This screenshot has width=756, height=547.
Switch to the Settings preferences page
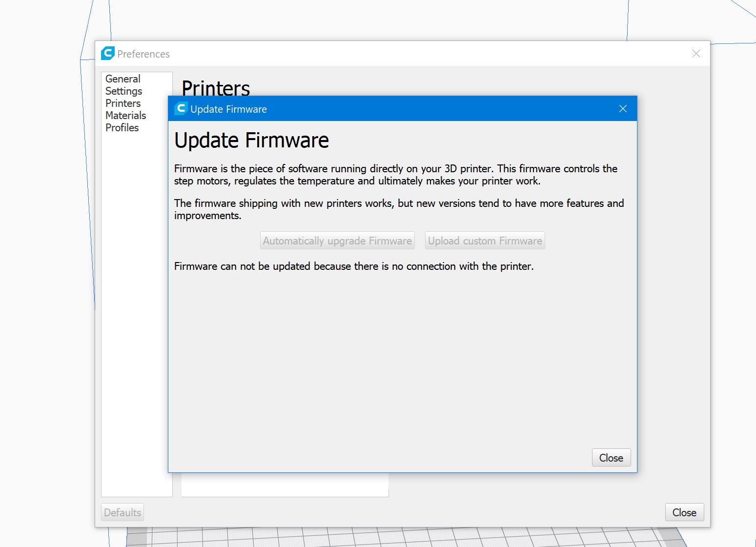pos(124,91)
